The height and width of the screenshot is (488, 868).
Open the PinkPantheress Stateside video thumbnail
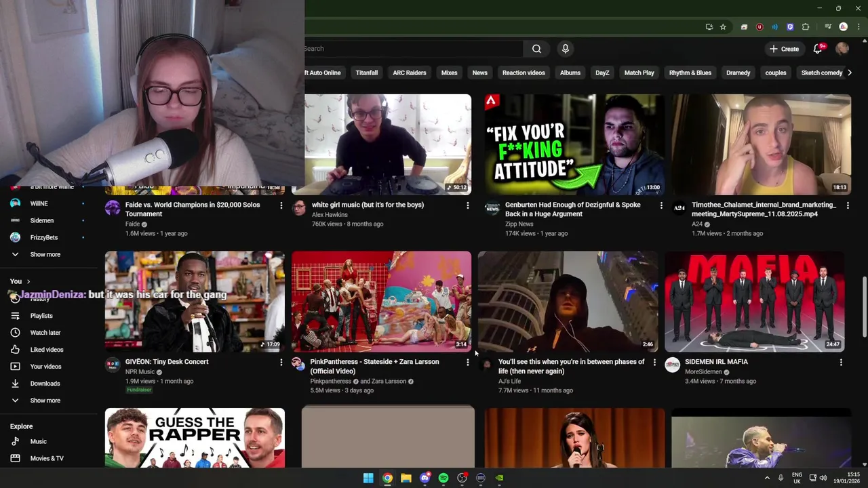[x=381, y=301]
